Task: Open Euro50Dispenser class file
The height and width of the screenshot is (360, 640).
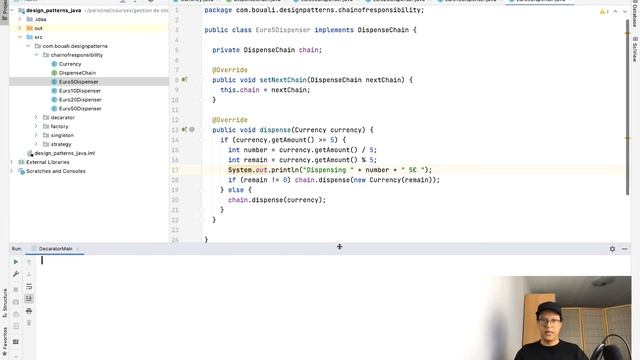Action: [x=80, y=109]
